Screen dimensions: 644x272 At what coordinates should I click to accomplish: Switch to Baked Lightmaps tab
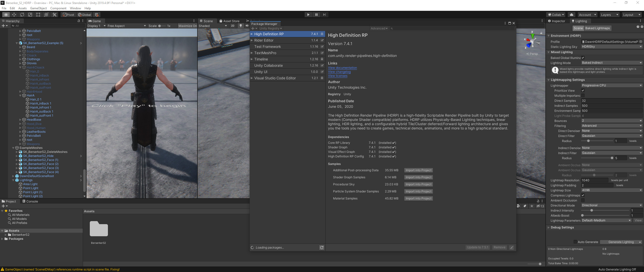point(597,28)
